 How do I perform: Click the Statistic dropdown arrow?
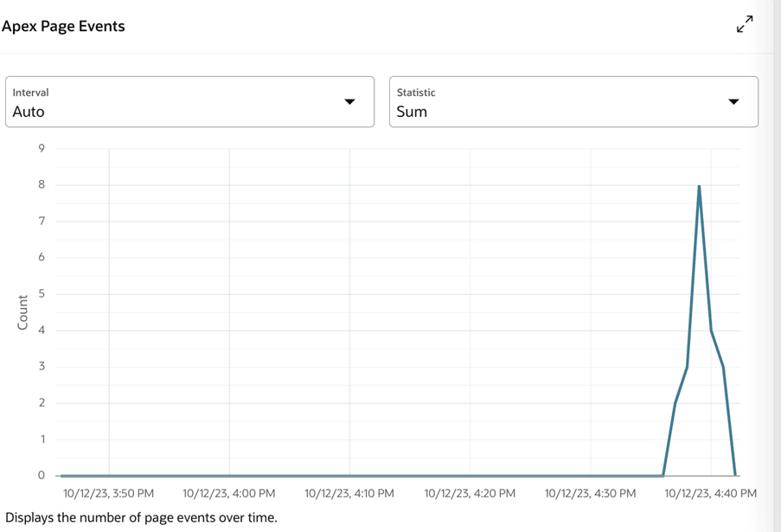733,101
